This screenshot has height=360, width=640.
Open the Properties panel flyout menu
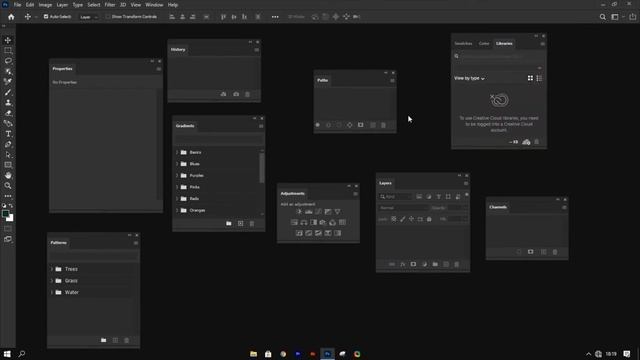click(159, 69)
